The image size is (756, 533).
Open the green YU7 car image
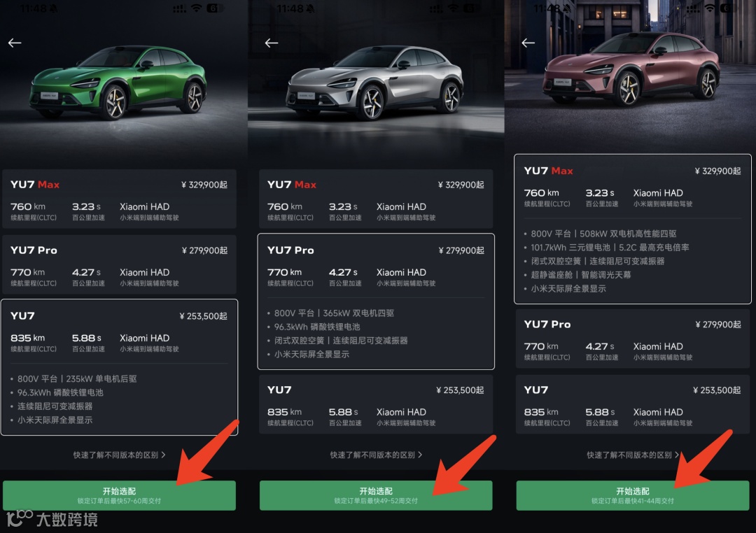118,82
